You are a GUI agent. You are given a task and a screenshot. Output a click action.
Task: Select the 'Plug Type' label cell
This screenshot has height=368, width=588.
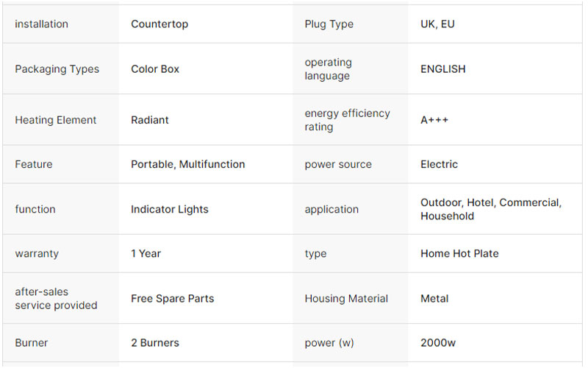329,24
